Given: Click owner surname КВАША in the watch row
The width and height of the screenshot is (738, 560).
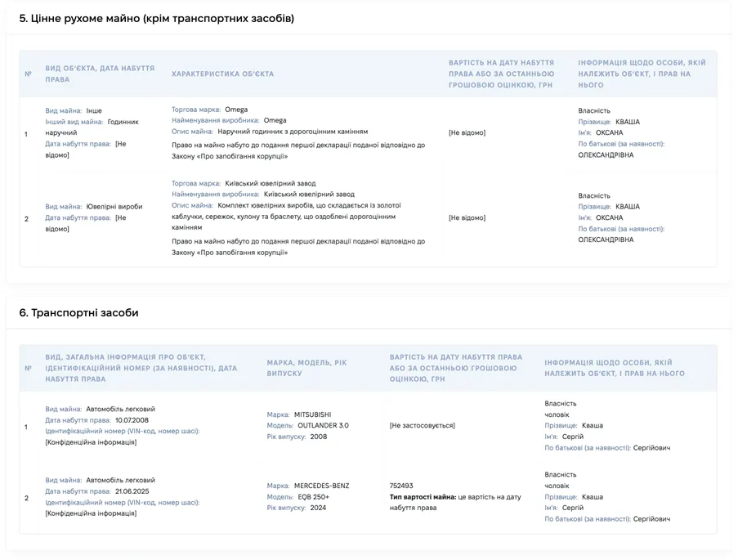Looking at the screenshot, I should pyautogui.click(x=628, y=122).
